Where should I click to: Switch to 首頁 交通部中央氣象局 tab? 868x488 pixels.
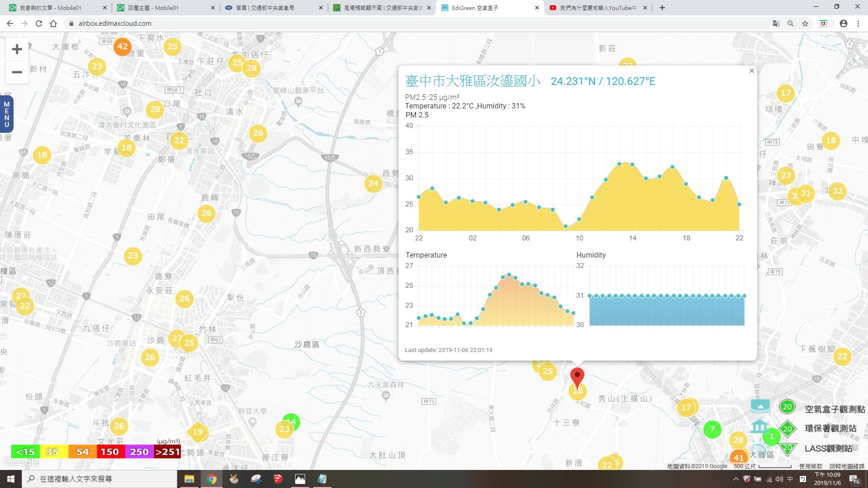(x=274, y=8)
